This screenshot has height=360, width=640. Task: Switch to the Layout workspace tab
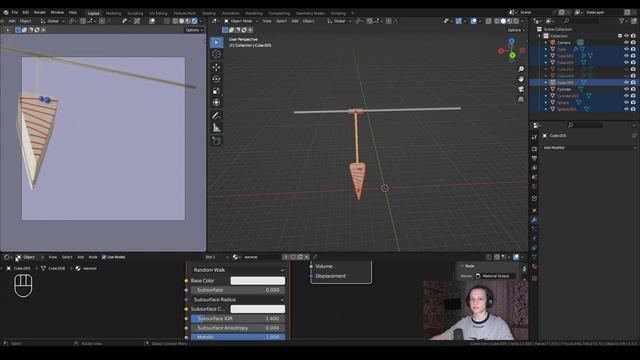coord(93,13)
